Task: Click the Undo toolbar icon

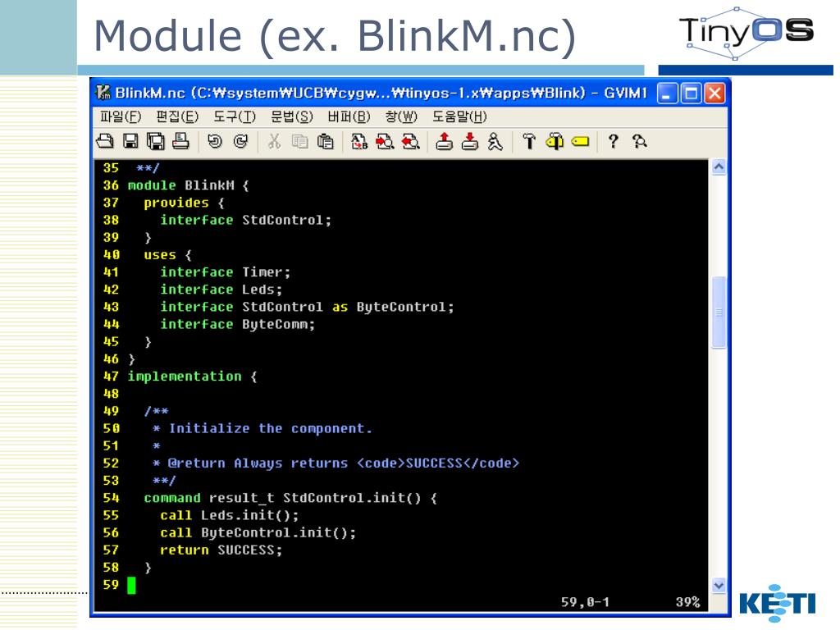Action: (x=215, y=141)
